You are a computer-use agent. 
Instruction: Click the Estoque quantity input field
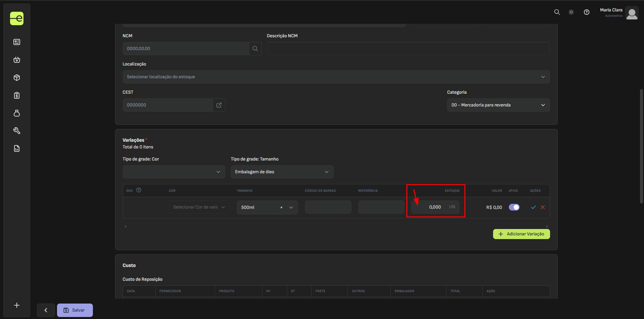(428, 207)
